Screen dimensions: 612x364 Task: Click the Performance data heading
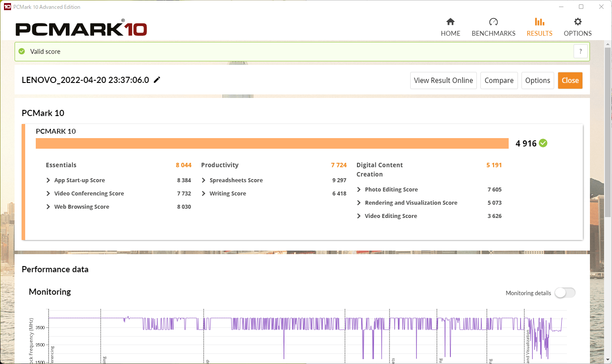(x=55, y=269)
